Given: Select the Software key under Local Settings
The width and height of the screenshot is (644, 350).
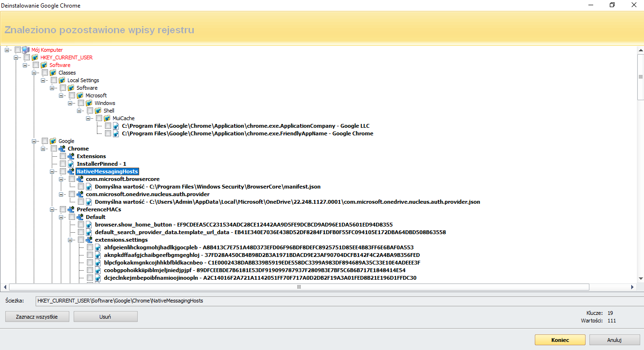Looking at the screenshot, I should 87,88.
